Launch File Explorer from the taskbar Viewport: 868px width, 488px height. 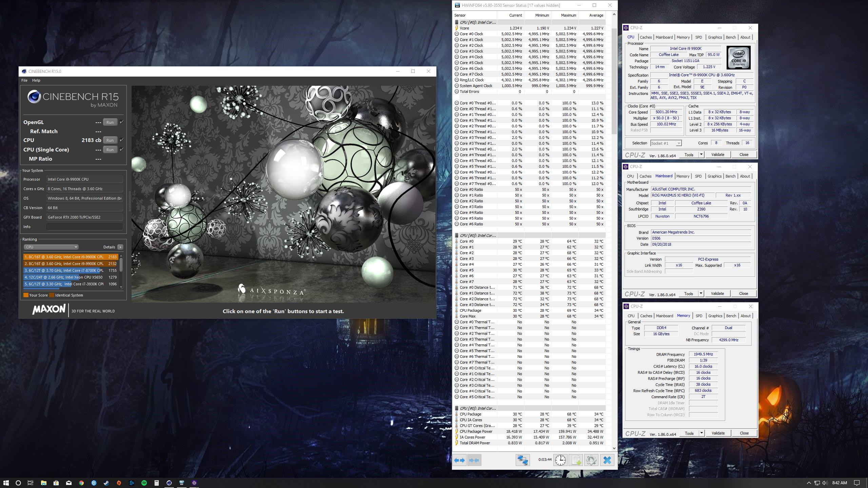[x=43, y=483]
